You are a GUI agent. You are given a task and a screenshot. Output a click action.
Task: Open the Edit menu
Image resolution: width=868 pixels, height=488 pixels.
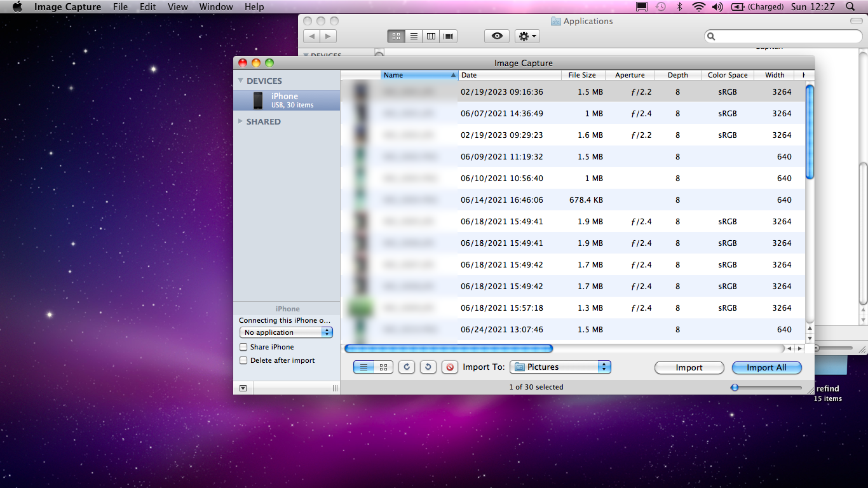[147, 7]
